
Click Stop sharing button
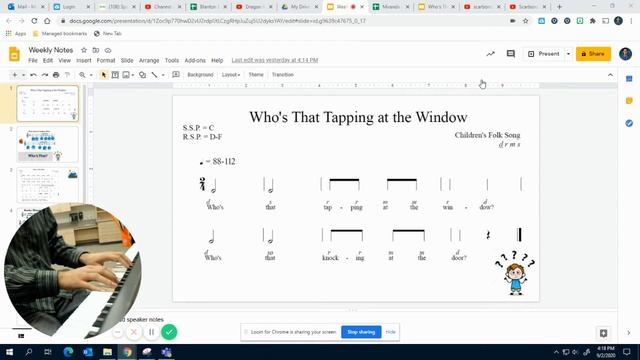[361, 332]
